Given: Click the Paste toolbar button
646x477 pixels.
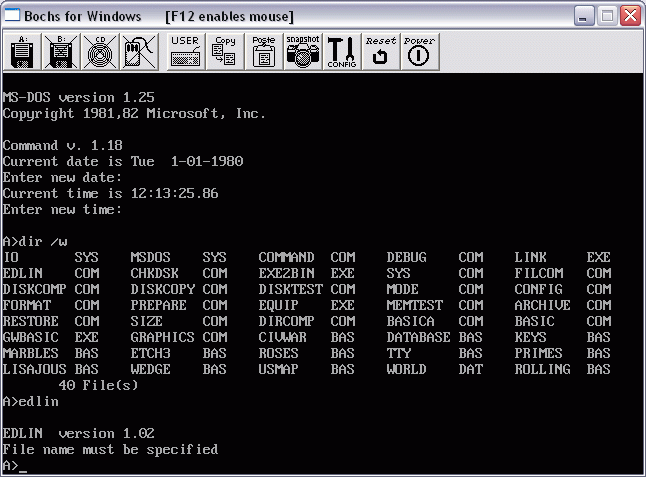Looking at the screenshot, I should [263, 51].
